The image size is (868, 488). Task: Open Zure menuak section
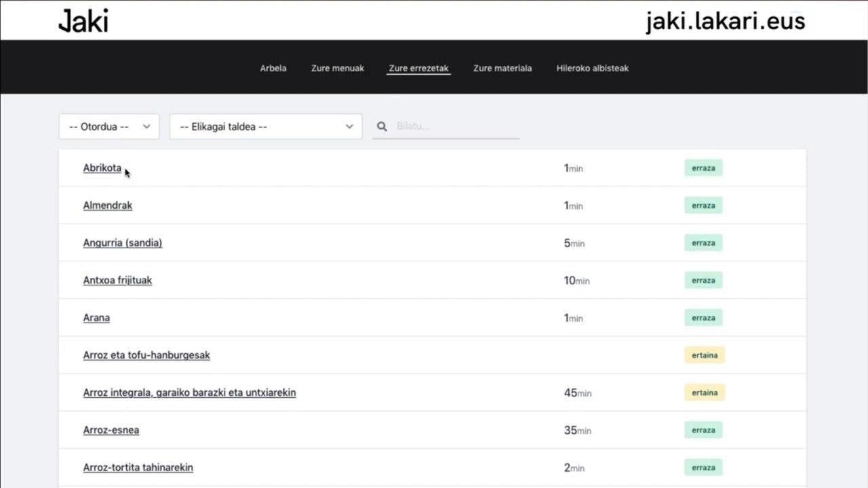(x=338, y=68)
